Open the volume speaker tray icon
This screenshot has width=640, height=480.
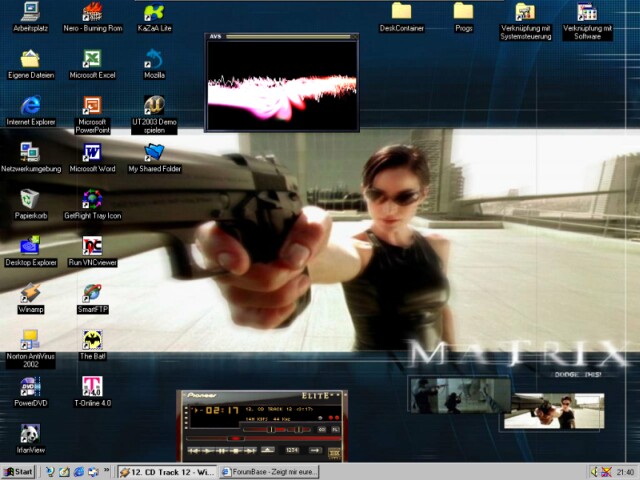[x=594, y=472]
